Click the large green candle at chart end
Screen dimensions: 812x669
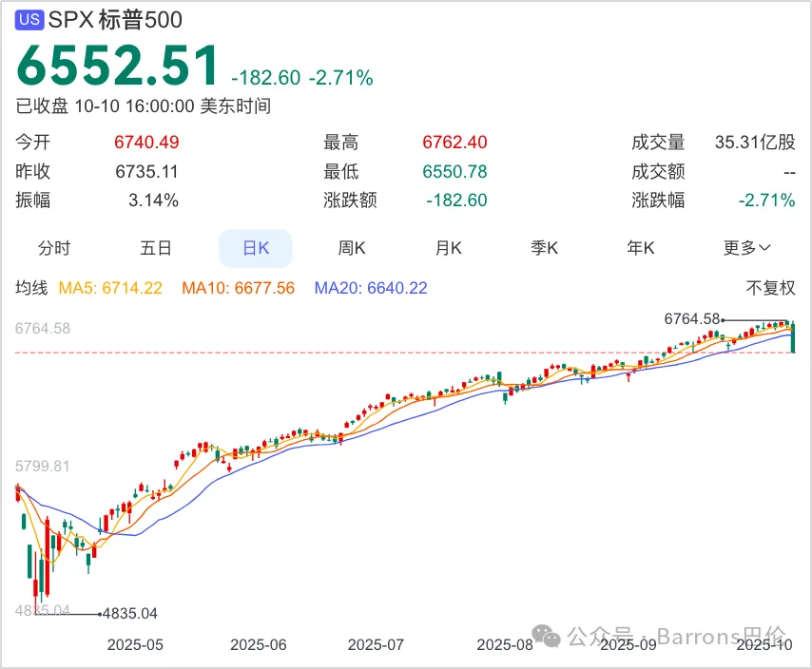point(793,337)
